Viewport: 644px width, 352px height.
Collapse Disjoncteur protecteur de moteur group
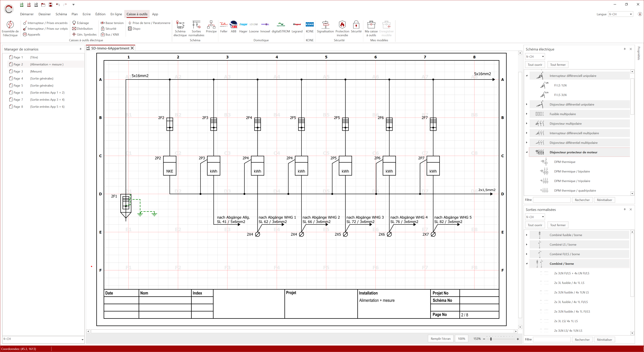coord(527,152)
